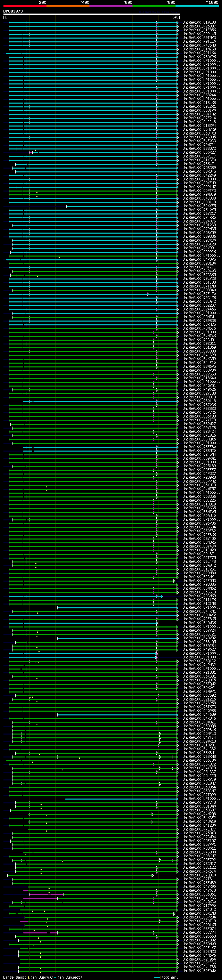Click the cyan ~100% identity legend segment
This screenshot has width=222, height=980.
point(197,6)
